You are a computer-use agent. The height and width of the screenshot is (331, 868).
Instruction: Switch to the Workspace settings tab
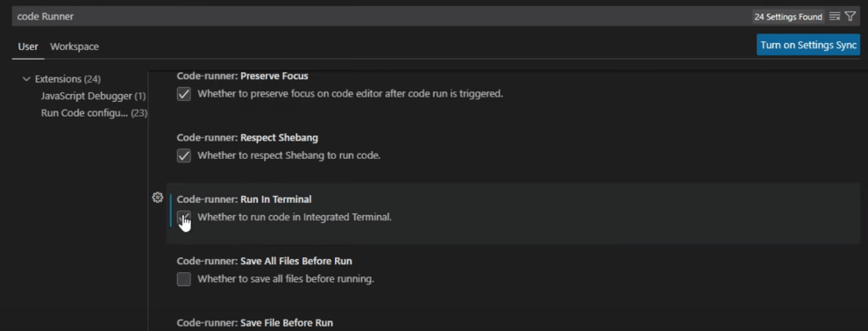pos(75,47)
